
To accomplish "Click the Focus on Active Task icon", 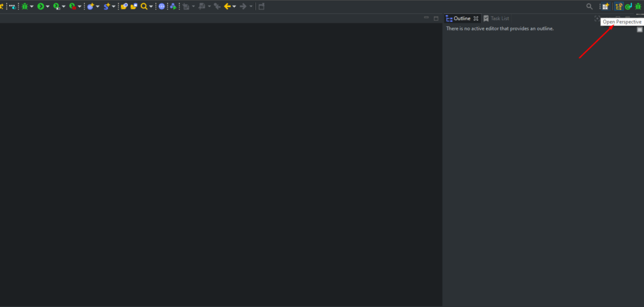I will point(597,19).
